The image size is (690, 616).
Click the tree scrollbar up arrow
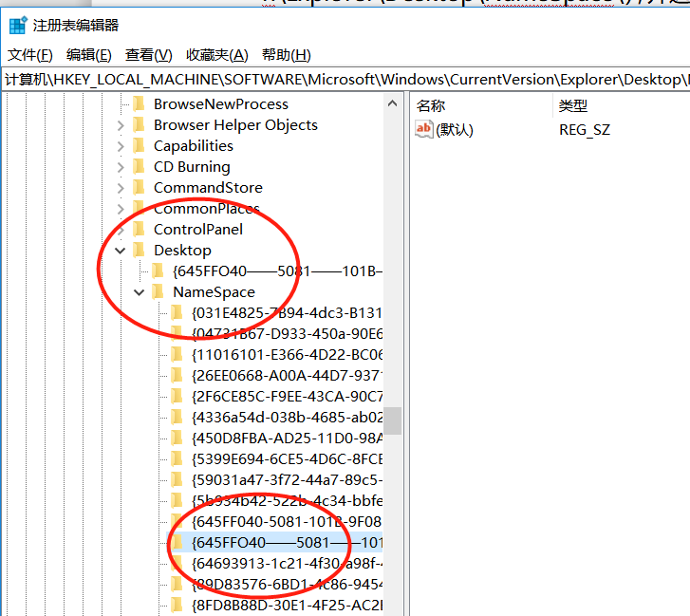pos(393,103)
